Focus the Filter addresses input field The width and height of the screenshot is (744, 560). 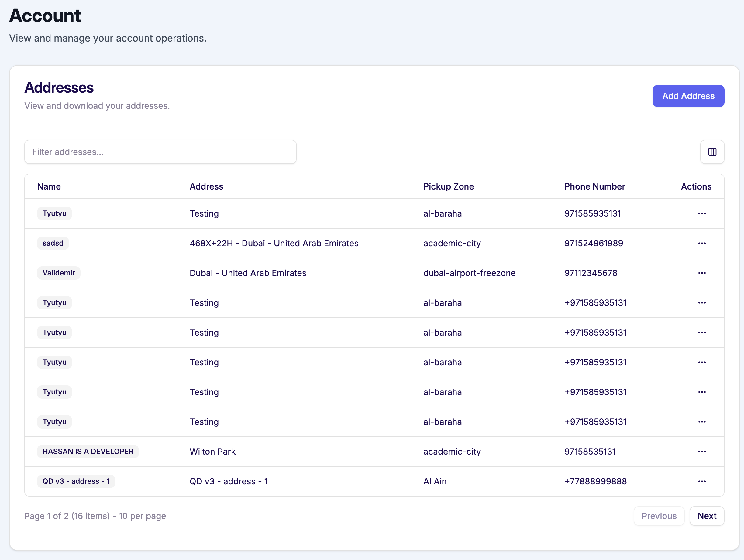(160, 152)
